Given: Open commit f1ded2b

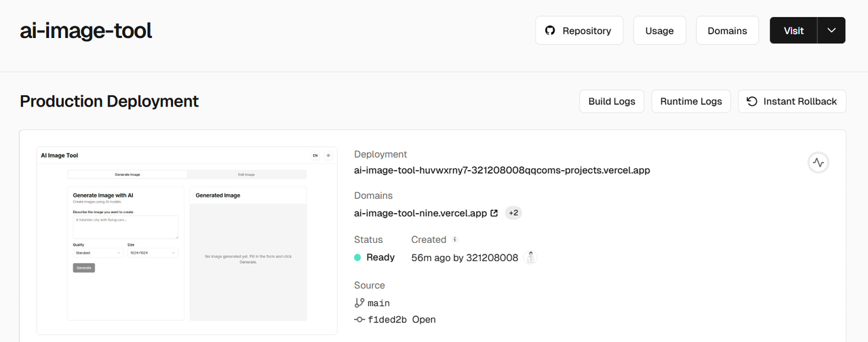Looking at the screenshot, I should click(387, 320).
